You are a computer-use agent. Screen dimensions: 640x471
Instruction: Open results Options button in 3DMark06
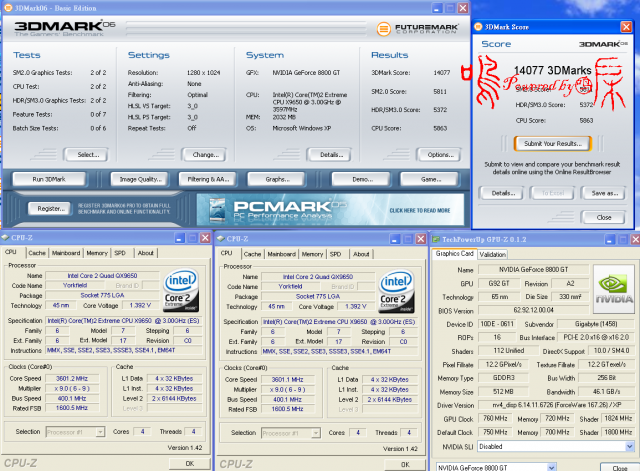point(439,155)
